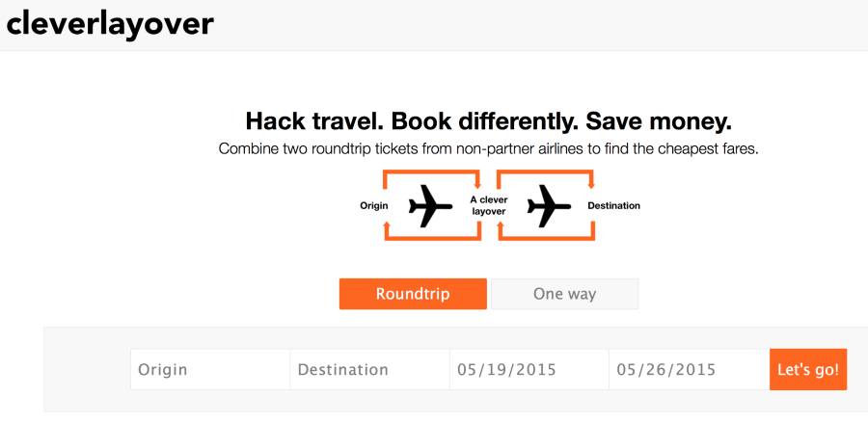The width and height of the screenshot is (868, 423).
Task: Click the down arrow above the first airplane
Action: point(477,183)
